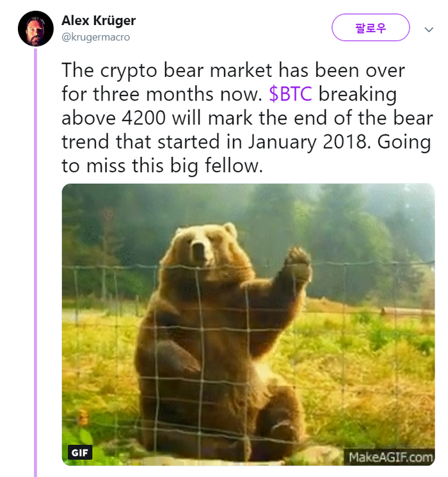448x477 pixels.
Task: Expand the tweet options chevron menu
Action: point(429,29)
